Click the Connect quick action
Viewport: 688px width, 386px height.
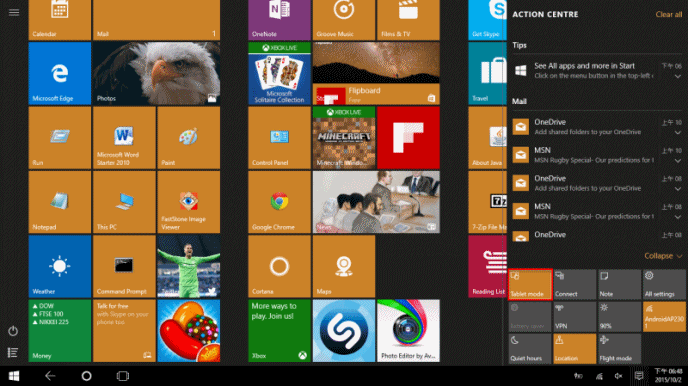pos(575,284)
